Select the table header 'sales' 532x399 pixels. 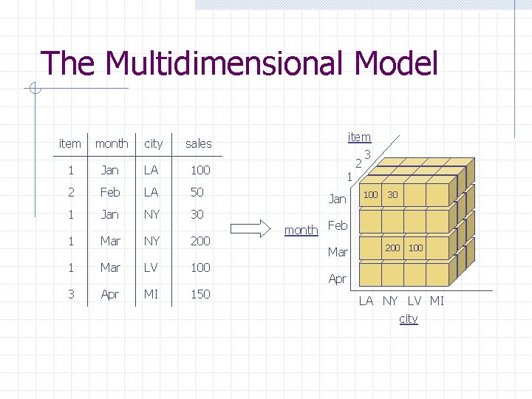(x=199, y=143)
